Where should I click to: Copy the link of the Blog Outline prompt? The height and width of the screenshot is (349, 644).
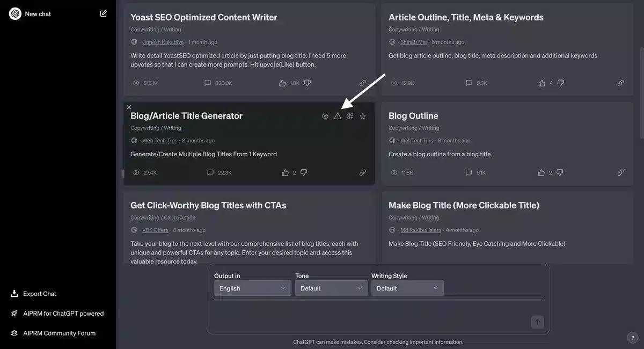point(621,173)
